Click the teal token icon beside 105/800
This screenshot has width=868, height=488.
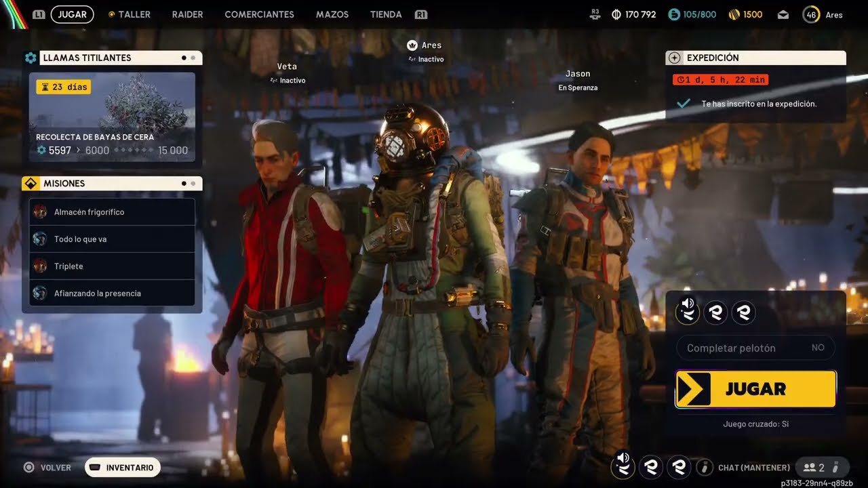(x=673, y=14)
